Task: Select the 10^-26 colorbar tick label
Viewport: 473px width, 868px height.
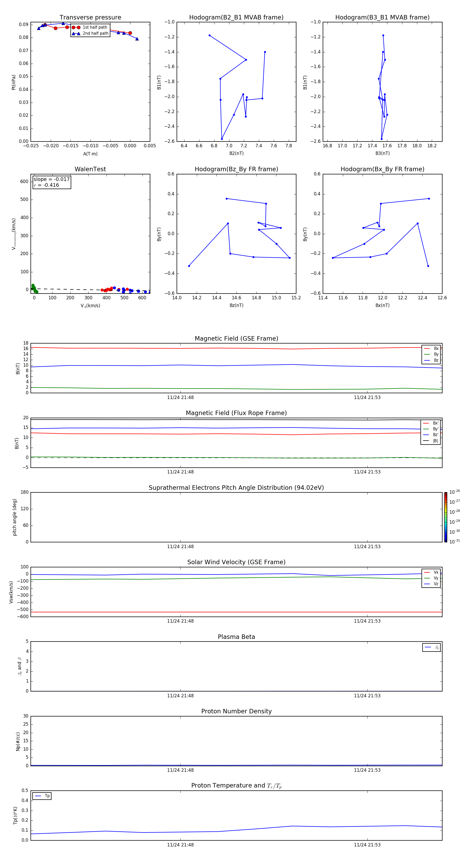Action: pyautogui.click(x=455, y=492)
